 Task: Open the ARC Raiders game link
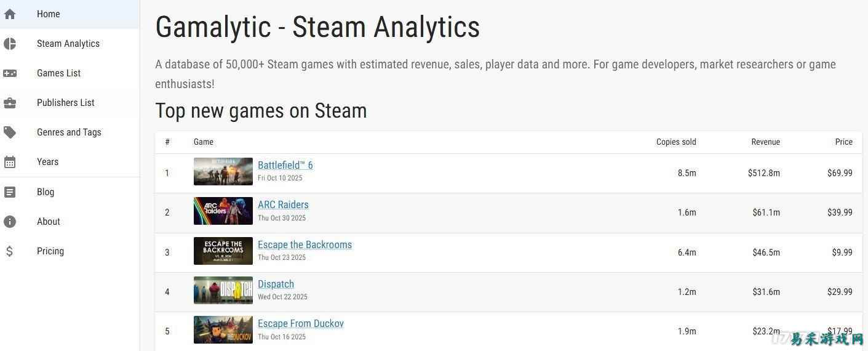pyautogui.click(x=283, y=204)
